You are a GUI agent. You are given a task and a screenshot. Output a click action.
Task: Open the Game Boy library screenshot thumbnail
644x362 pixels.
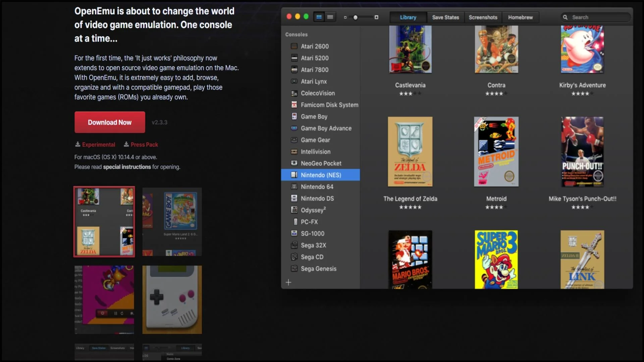pos(172,222)
